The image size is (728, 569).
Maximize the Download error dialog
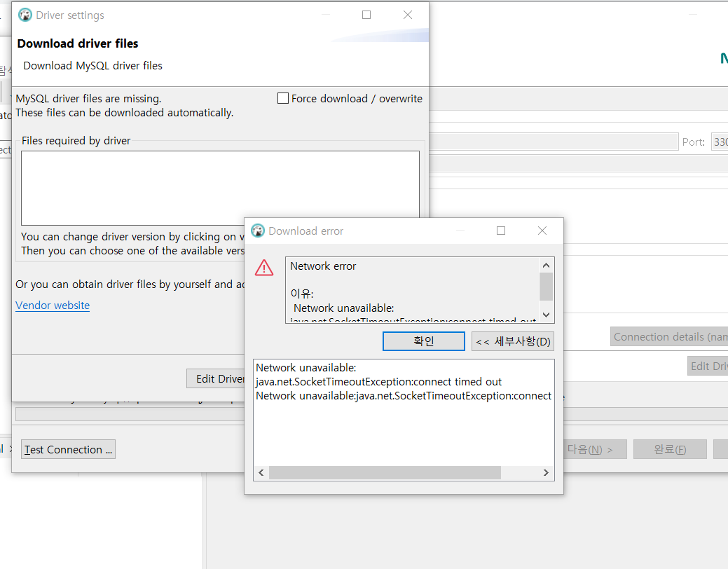501,231
